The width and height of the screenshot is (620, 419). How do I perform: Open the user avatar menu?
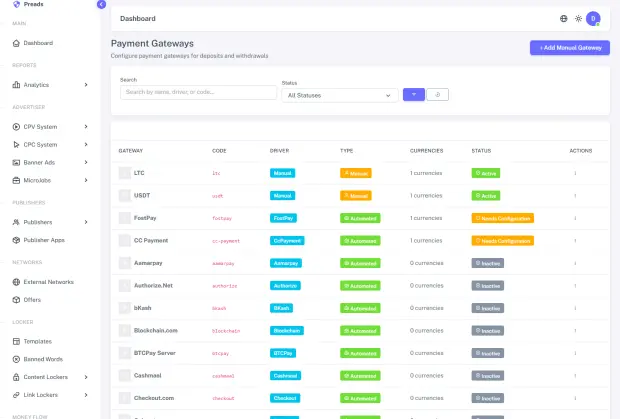(x=593, y=19)
